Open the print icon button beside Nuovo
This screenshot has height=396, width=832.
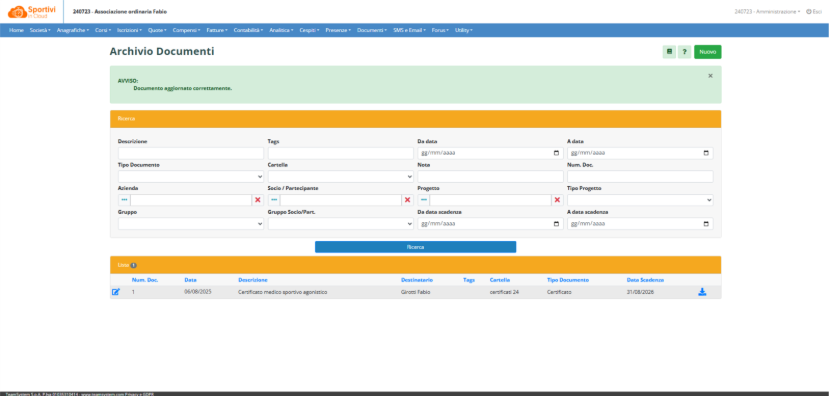[669, 52]
